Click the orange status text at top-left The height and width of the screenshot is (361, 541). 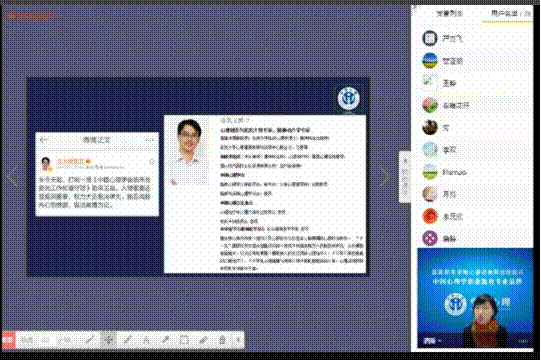[32, 16]
